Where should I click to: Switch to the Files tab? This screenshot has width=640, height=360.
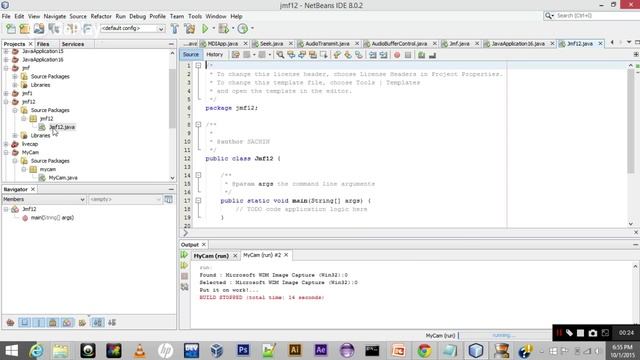pyautogui.click(x=43, y=44)
